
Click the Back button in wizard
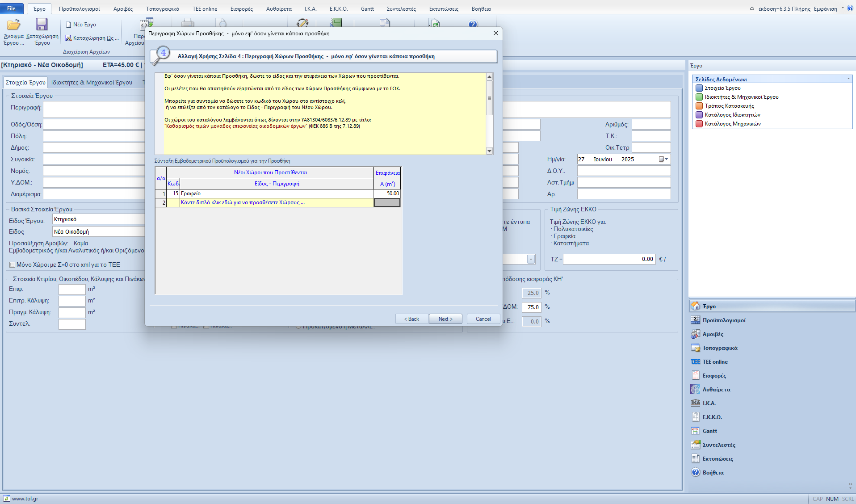(411, 319)
